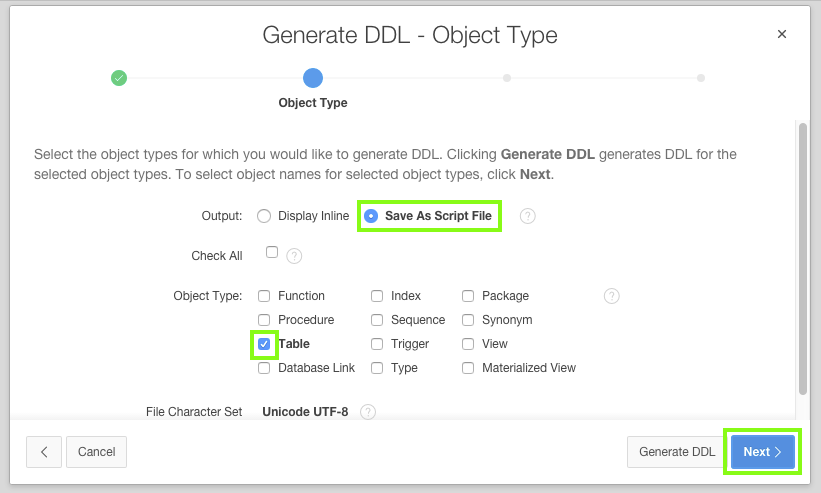Proceed with the Next button
This screenshot has width=821, height=493.
763,452
